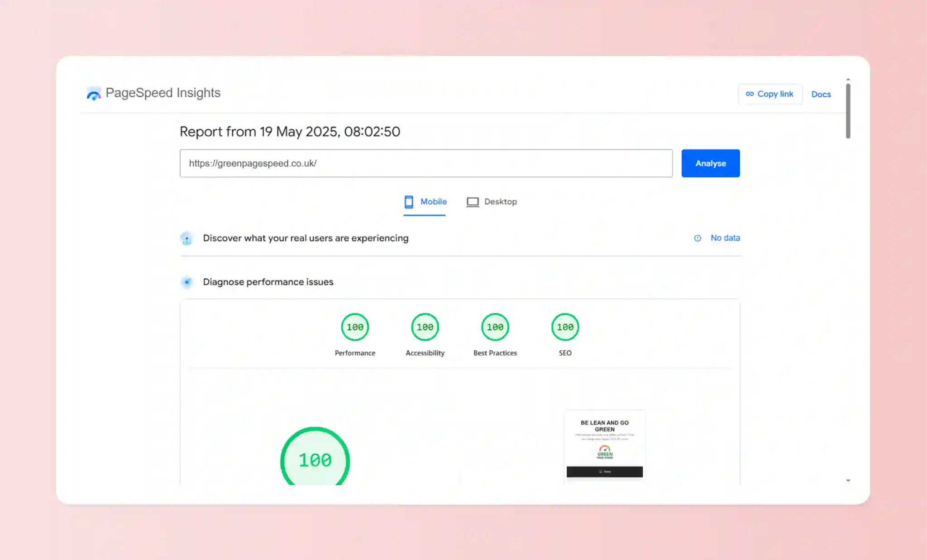Select the Performance 100 score gauge

pyautogui.click(x=355, y=327)
